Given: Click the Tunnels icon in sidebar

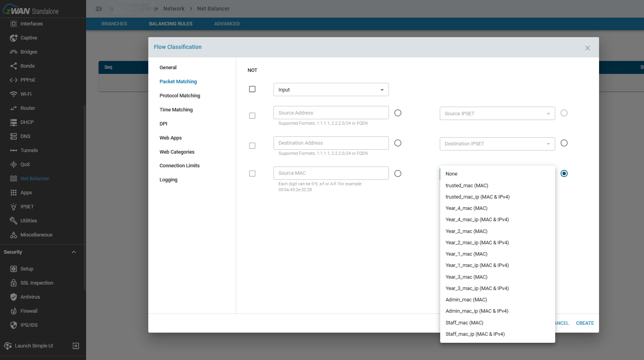Looking at the screenshot, I should click(14, 150).
